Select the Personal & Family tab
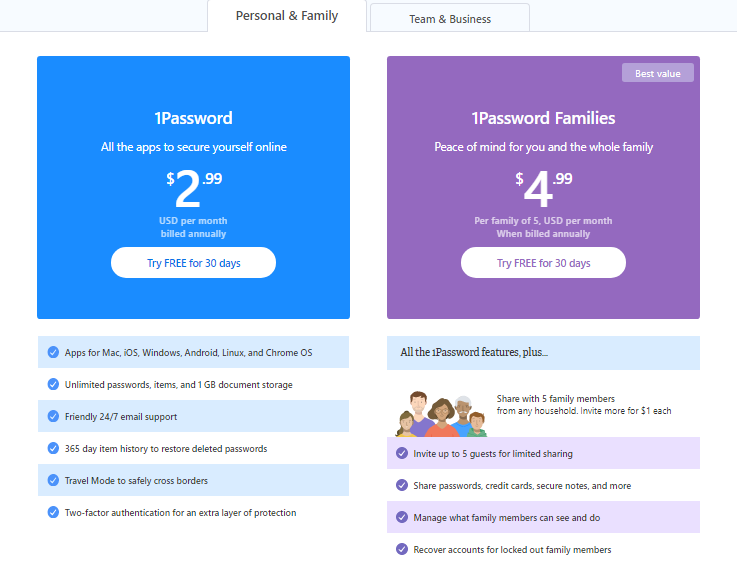 [287, 16]
